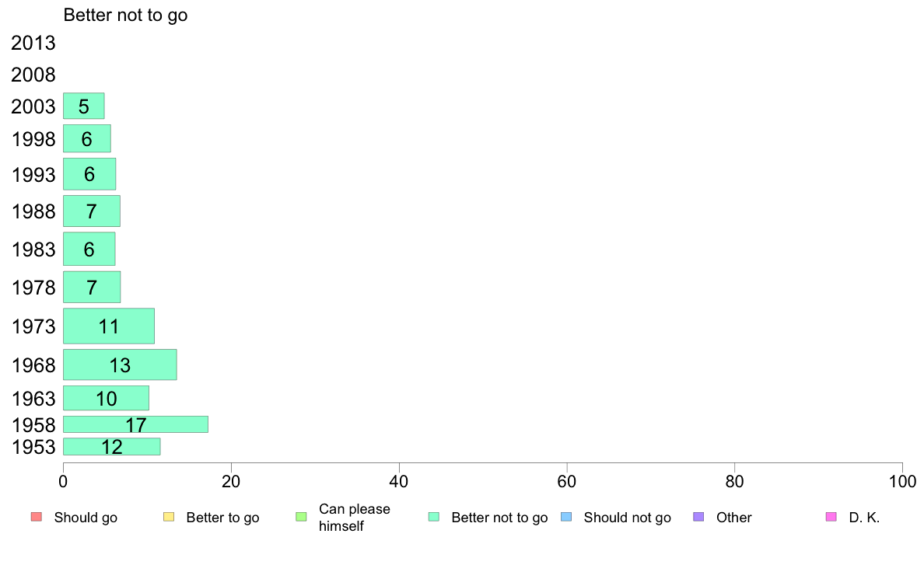Click the blue Should not go swatch

566,518
